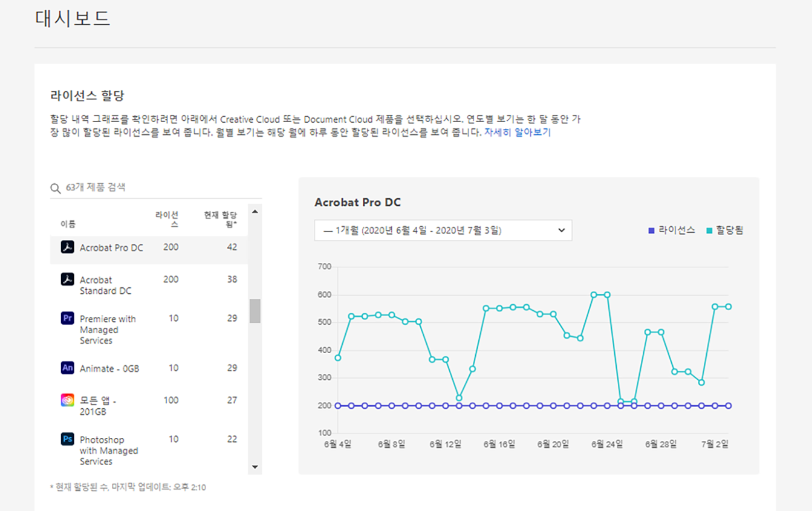Click the 6월 12일 x-axis label

446,444
